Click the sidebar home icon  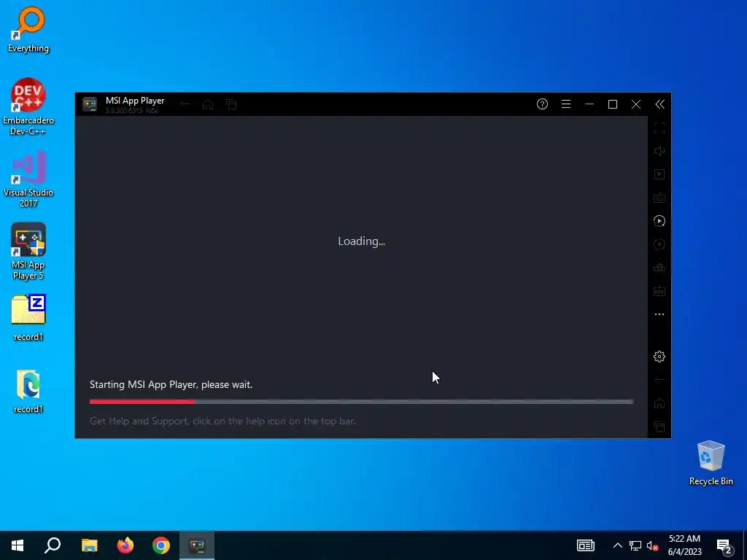point(659,403)
